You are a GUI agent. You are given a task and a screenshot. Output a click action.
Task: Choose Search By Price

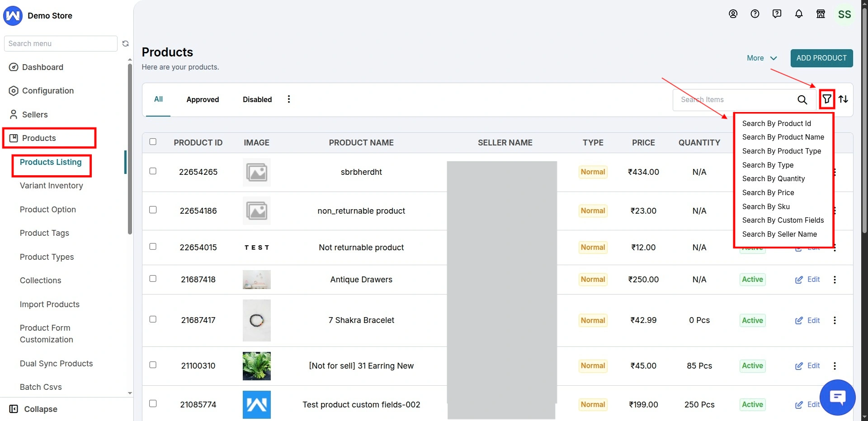point(768,193)
